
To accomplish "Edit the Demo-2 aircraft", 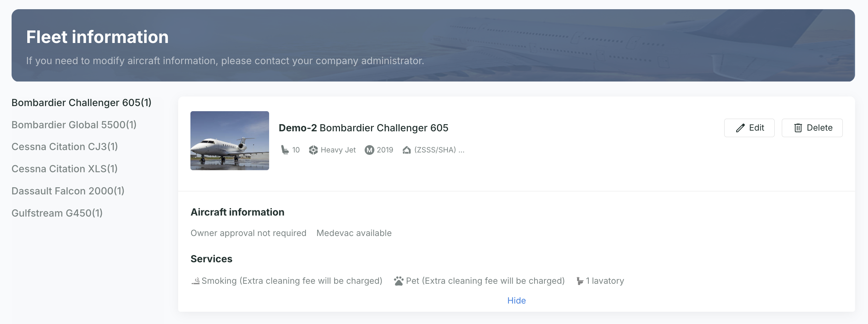I will [749, 128].
